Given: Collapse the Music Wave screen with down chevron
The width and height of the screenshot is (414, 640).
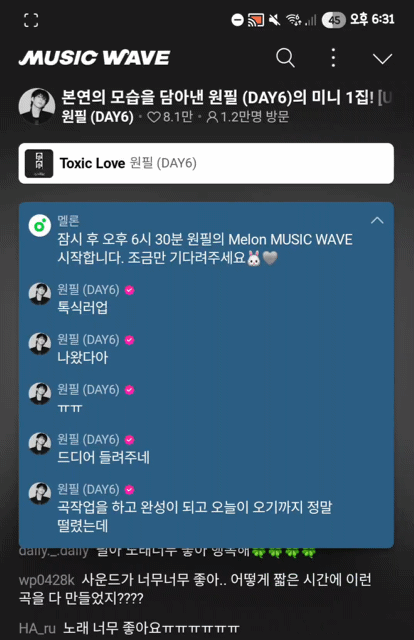Looking at the screenshot, I should [382, 58].
